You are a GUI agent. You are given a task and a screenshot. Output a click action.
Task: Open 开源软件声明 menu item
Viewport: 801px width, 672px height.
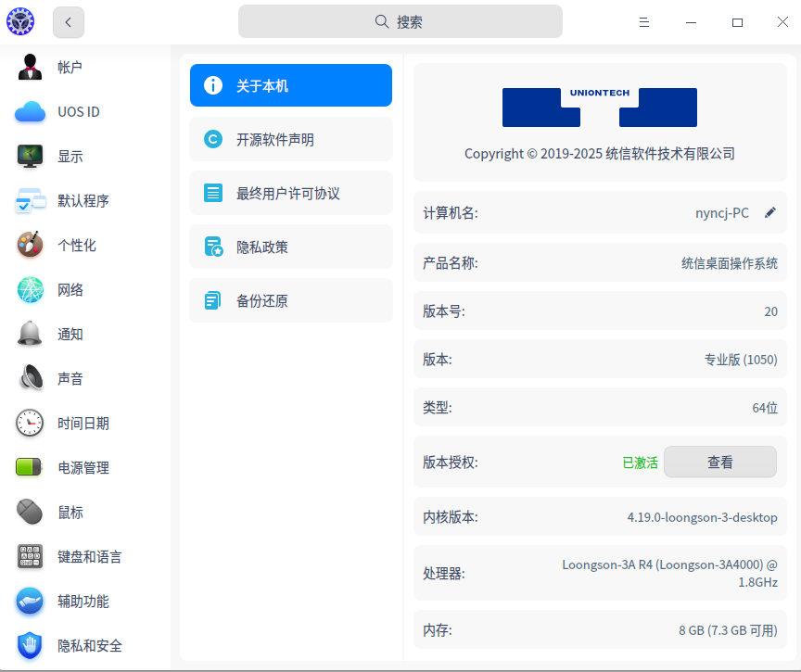(x=291, y=139)
